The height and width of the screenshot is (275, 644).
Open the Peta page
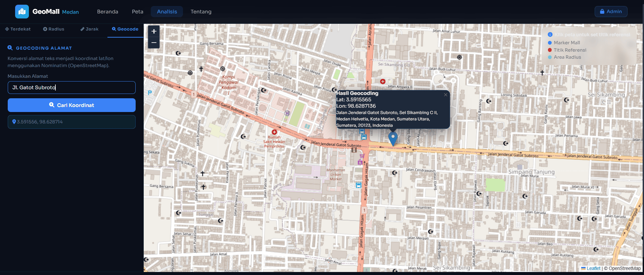click(x=137, y=12)
